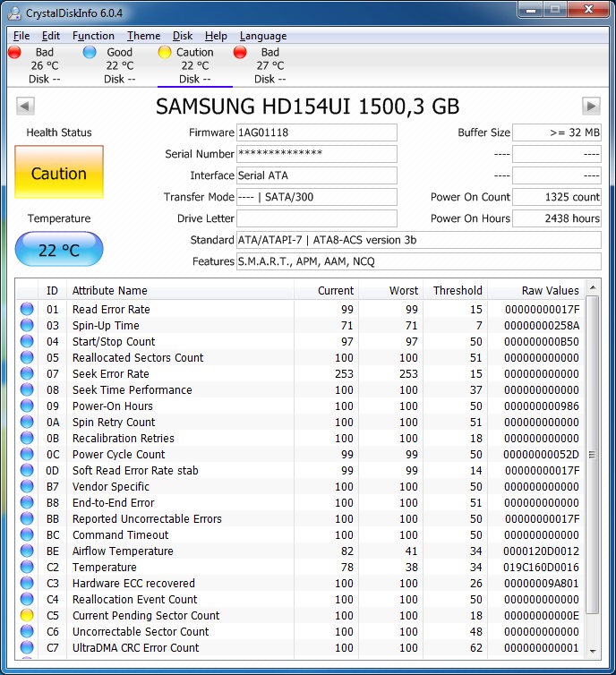The width and height of the screenshot is (616, 675).
Task: Click the Interface field Serial ATA
Action: tap(317, 175)
